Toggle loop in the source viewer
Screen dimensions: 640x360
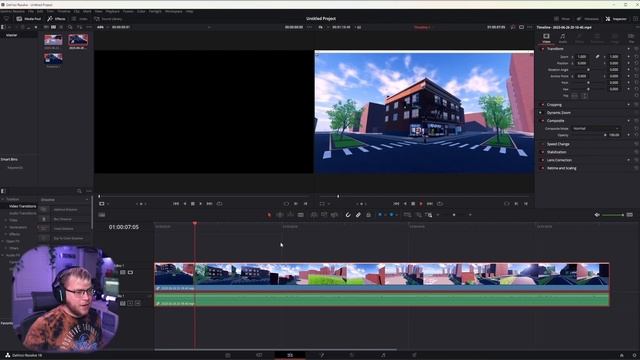click(220, 204)
